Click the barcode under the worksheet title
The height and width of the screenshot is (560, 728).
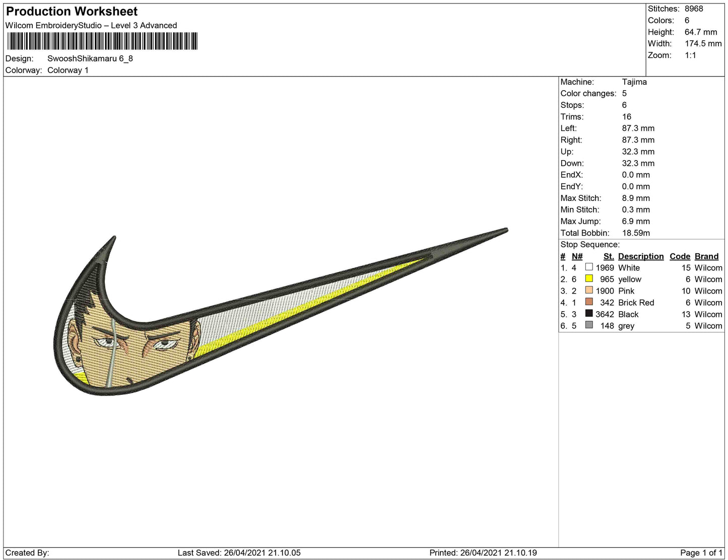coord(102,41)
